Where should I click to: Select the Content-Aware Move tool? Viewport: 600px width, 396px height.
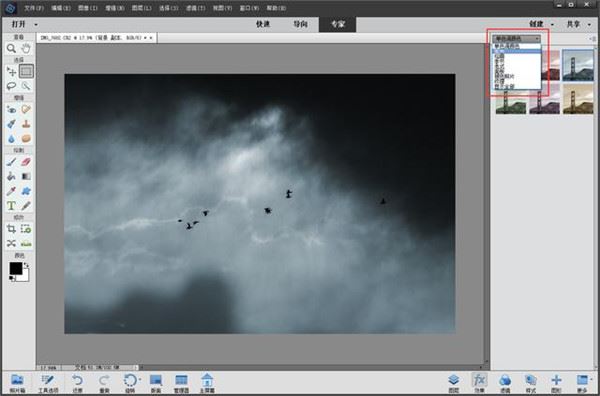(11, 244)
